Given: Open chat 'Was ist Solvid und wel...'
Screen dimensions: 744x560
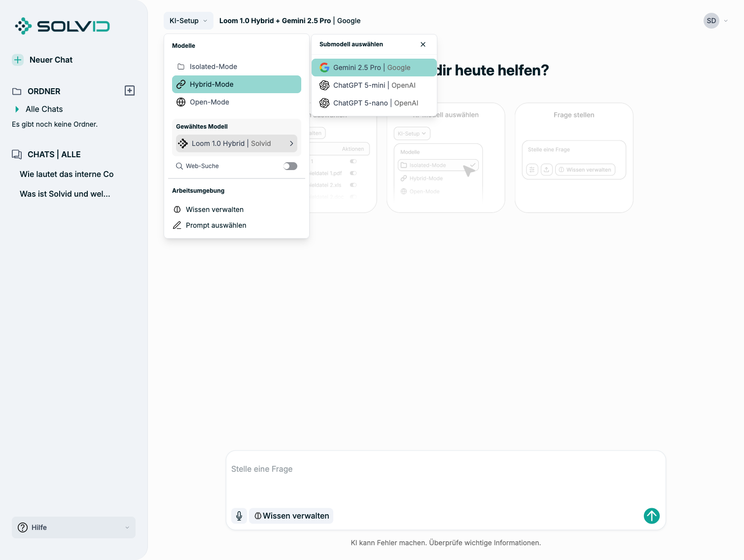Looking at the screenshot, I should [65, 194].
